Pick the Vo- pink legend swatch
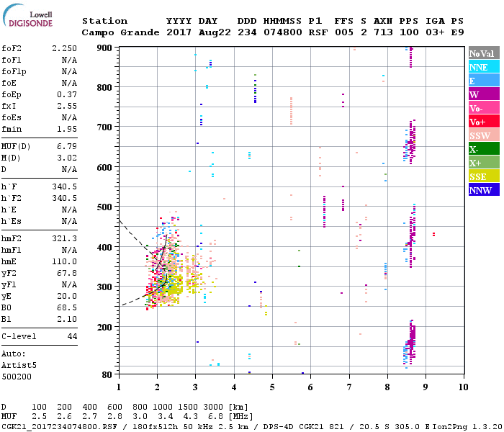 (484, 108)
